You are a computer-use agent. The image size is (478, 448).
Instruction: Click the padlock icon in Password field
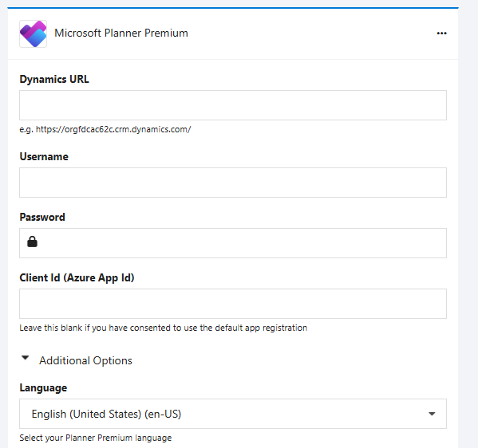32,242
